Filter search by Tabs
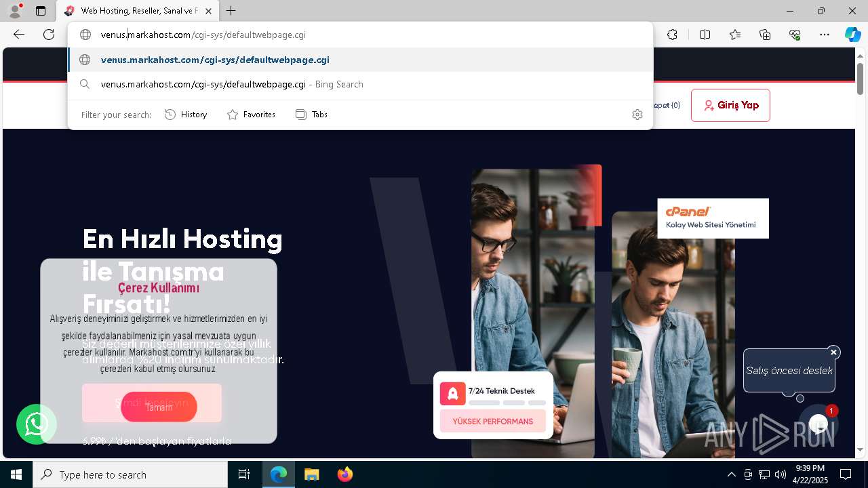 pyautogui.click(x=311, y=115)
